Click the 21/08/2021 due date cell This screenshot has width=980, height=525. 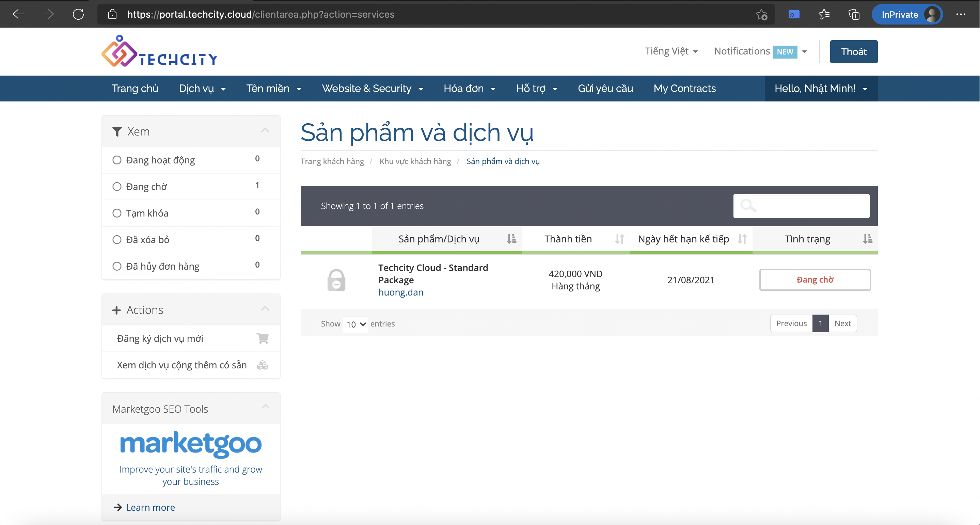(691, 280)
